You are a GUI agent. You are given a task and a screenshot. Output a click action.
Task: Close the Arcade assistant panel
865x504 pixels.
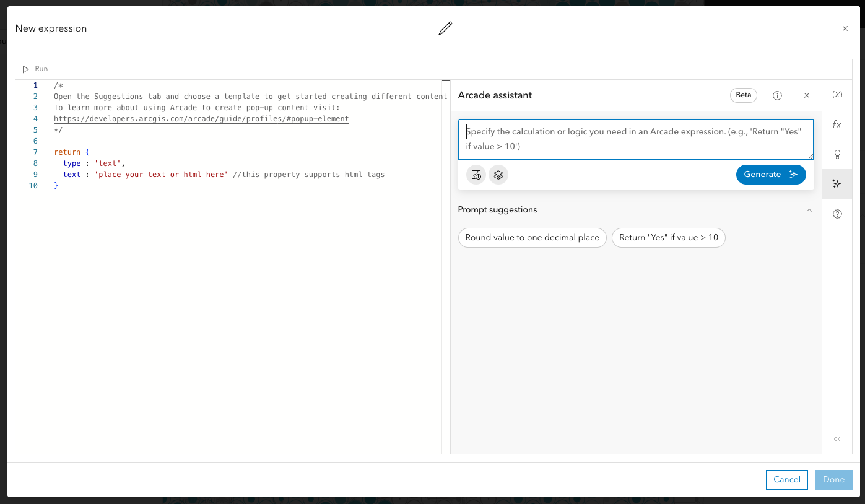tap(806, 95)
